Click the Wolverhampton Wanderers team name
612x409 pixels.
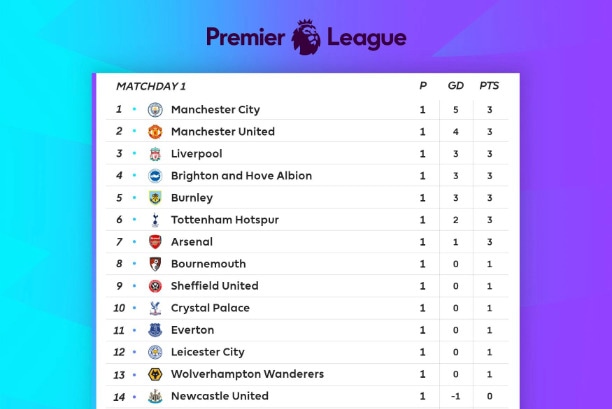(x=247, y=374)
